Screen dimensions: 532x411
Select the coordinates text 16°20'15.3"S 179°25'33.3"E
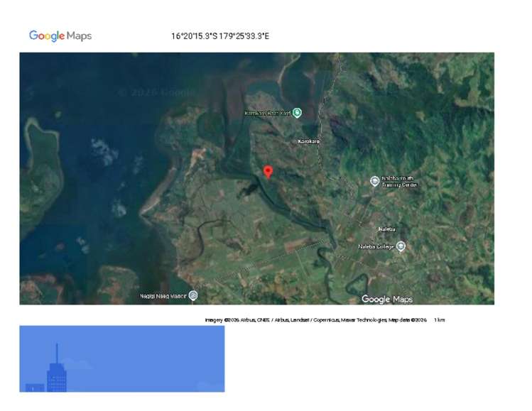click(220, 36)
